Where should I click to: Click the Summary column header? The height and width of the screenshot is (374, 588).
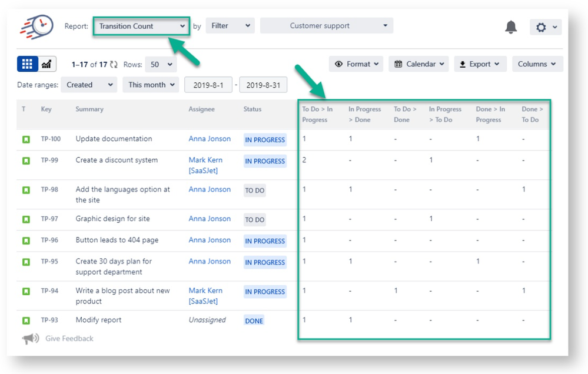pos(89,109)
